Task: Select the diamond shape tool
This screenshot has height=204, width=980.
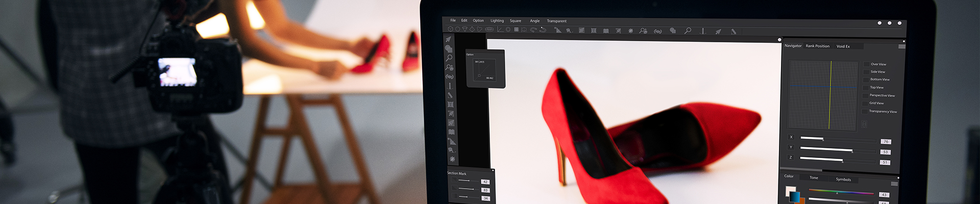Action: click(x=472, y=30)
